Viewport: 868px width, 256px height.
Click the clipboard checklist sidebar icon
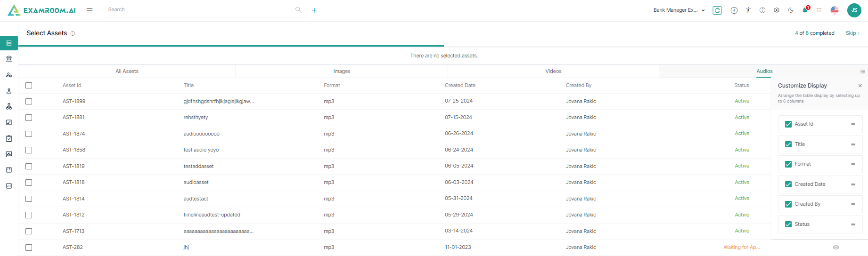click(9, 138)
